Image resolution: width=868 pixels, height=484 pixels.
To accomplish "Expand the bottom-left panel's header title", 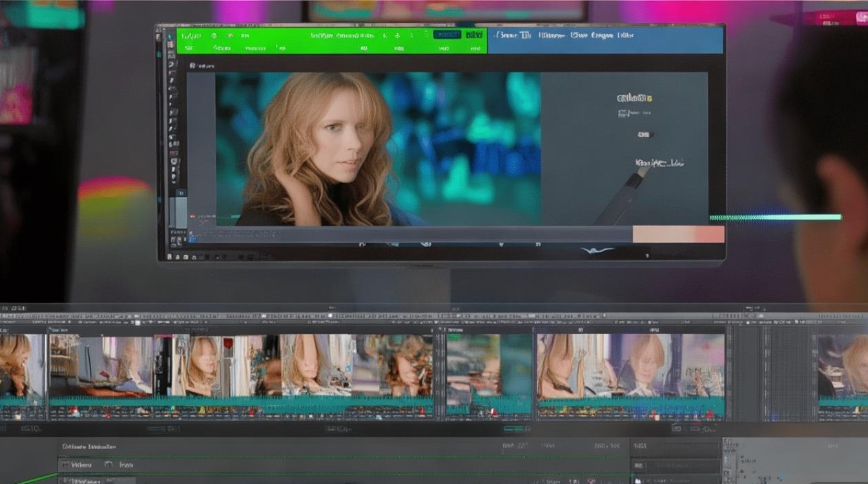I will (88, 447).
